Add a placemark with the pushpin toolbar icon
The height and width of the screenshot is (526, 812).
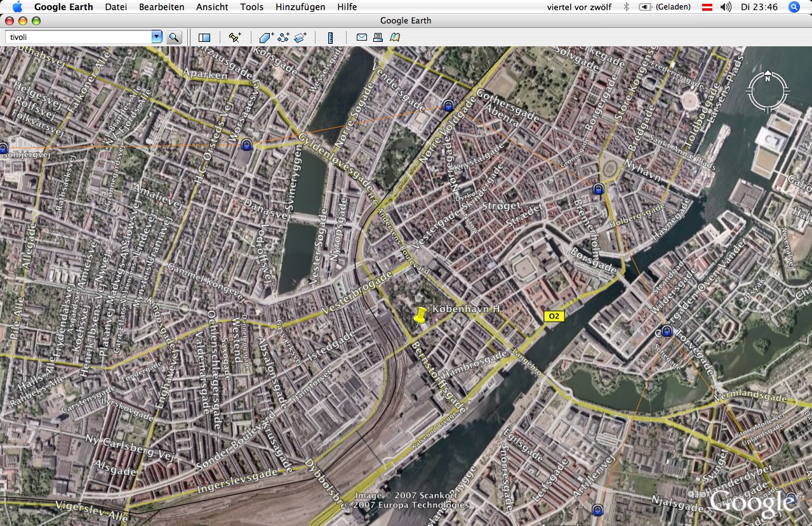235,37
